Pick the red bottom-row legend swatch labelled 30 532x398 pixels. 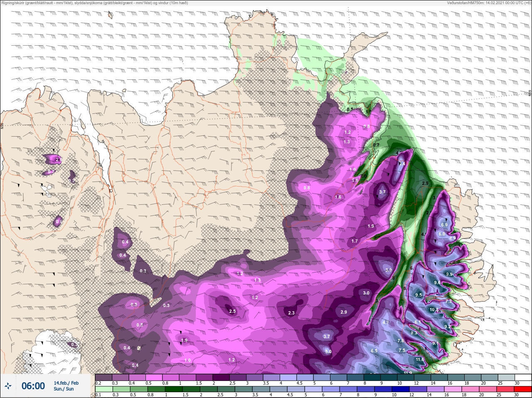(x=523, y=389)
